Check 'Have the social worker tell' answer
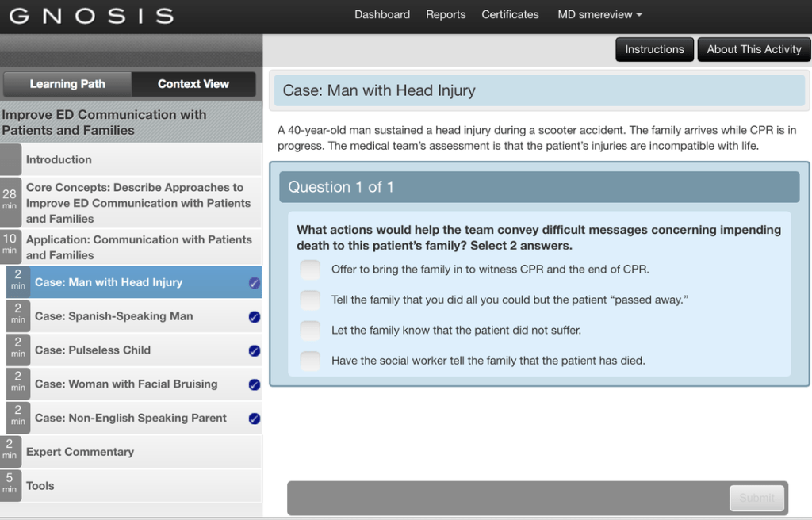The height and width of the screenshot is (520, 812). (x=310, y=361)
